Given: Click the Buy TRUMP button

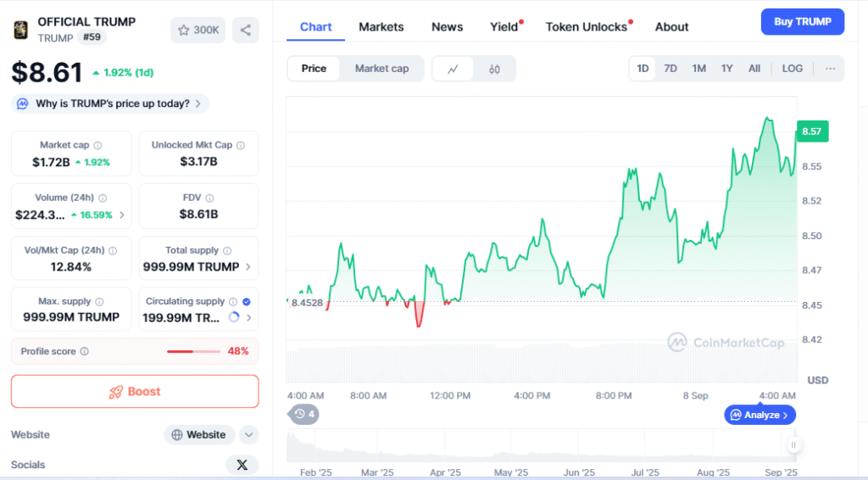Looking at the screenshot, I should [x=802, y=21].
